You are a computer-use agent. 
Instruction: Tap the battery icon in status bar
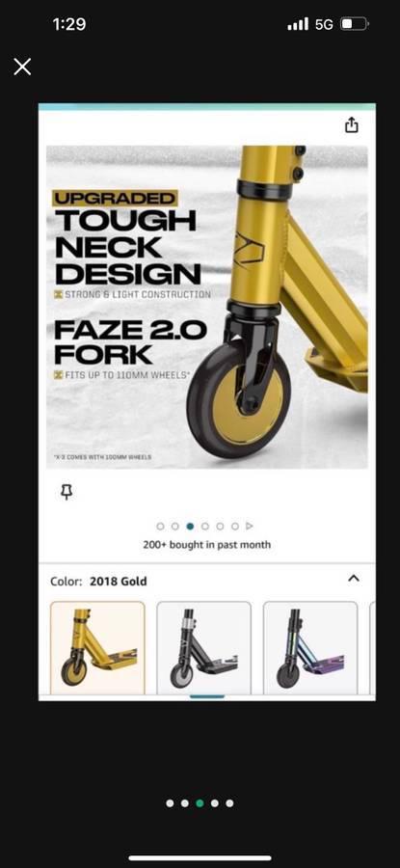[x=354, y=24]
